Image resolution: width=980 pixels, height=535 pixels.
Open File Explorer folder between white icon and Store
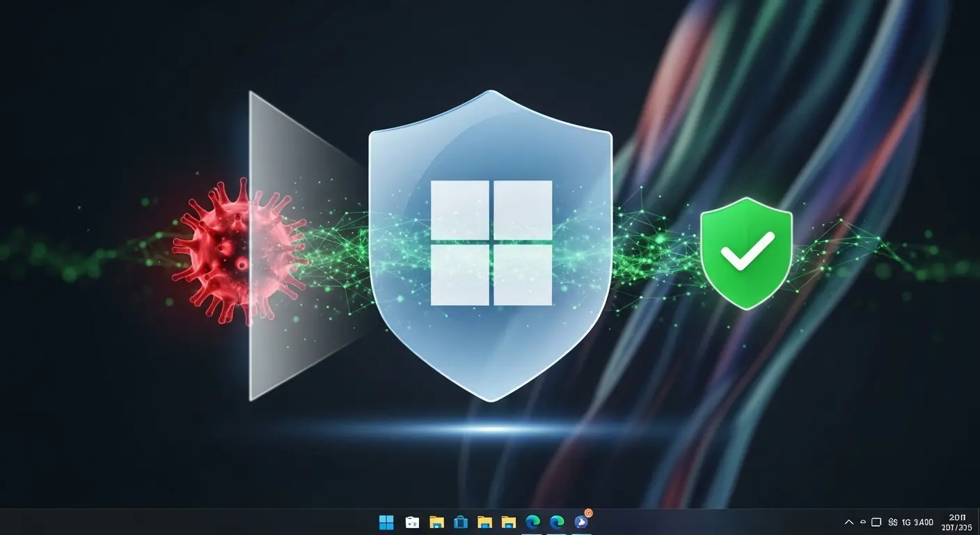436,522
